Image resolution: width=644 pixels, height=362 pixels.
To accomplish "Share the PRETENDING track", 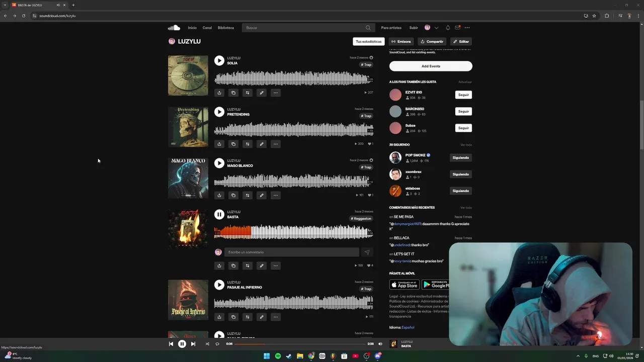I will click(x=219, y=144).
